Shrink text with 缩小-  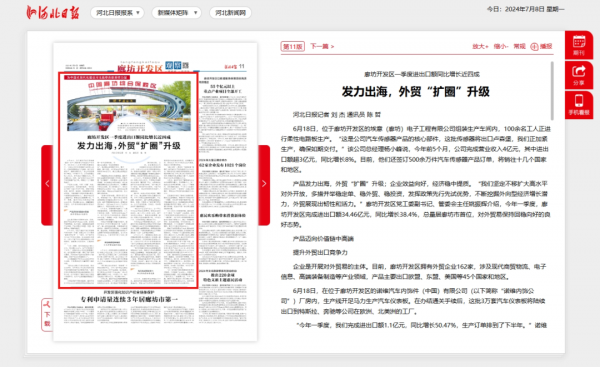(501, 46)
